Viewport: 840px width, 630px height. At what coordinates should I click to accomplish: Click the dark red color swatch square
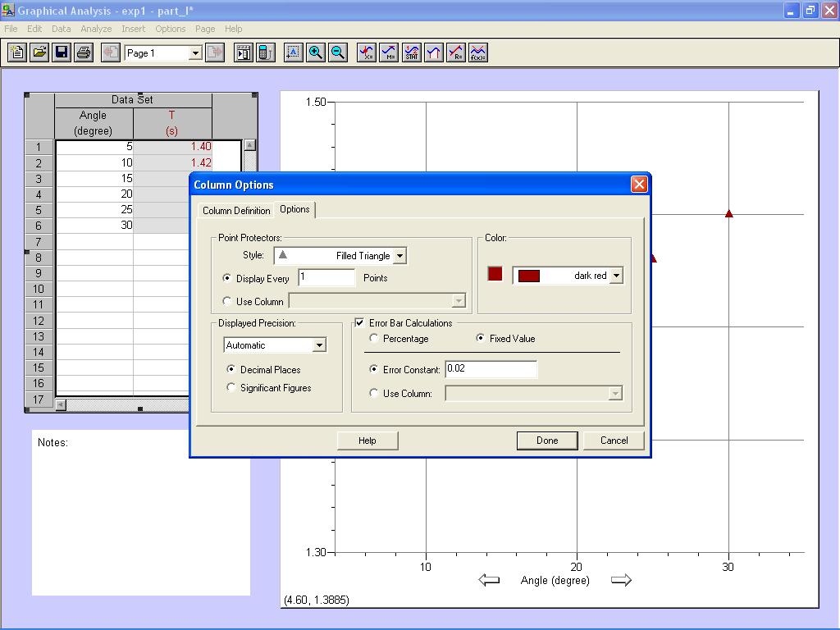tap(495, 274)
